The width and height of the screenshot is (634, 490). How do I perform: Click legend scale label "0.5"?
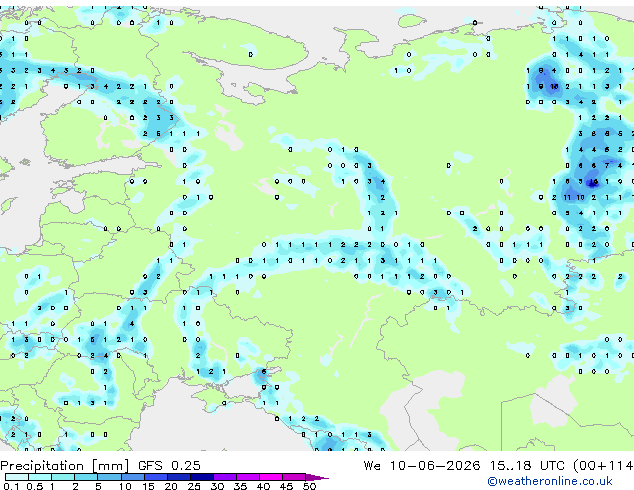coord(35,486)
